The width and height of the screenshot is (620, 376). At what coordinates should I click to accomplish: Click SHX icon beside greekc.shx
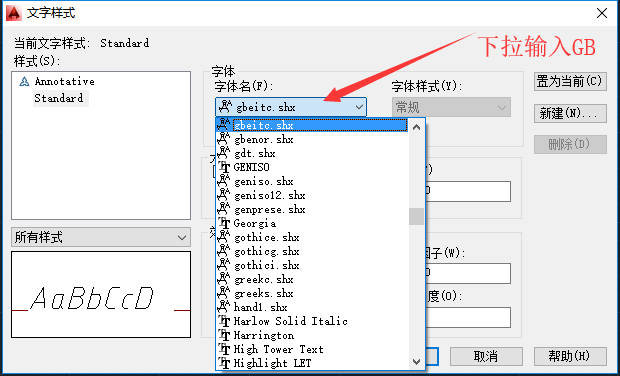pos(224,279)
